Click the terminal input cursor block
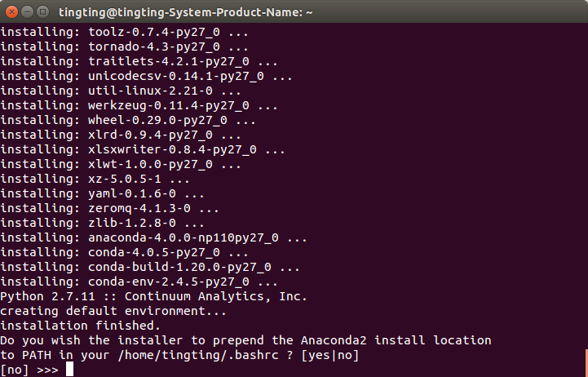The height and width of the screenshot is (377, 588). click(70, 370)
